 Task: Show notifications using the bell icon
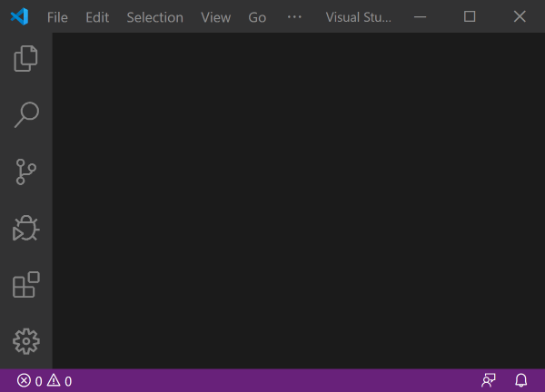(x=521, y=380)
